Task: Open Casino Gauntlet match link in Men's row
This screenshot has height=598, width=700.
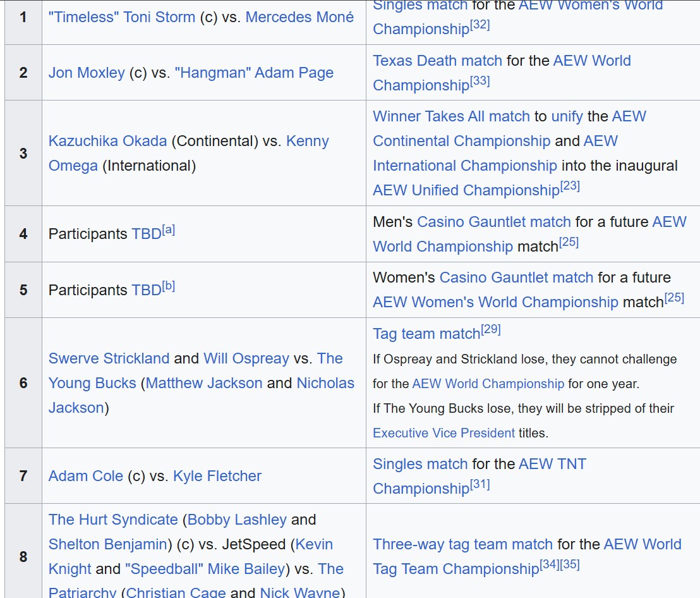Action: click(x=494, y=222)
